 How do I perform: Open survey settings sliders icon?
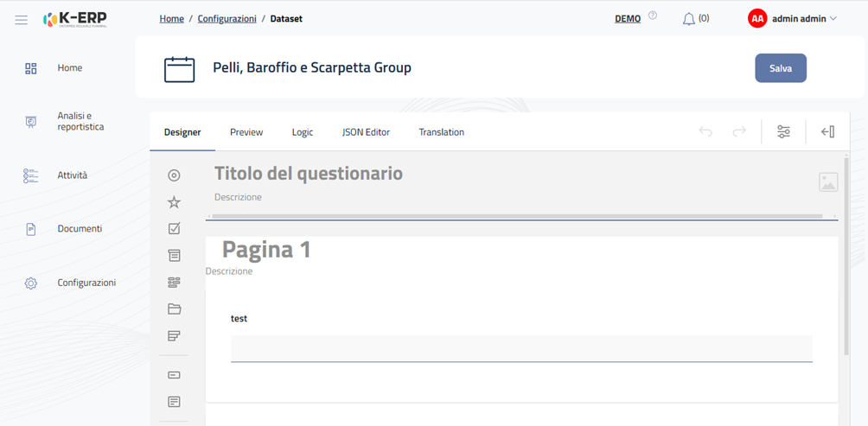[x=783, y=132]
